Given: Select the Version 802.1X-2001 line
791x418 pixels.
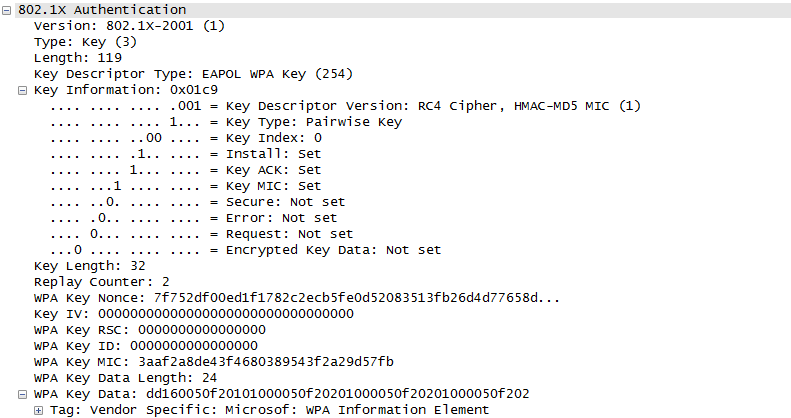Looking at the screenshot, I should [x=129, y=25].
